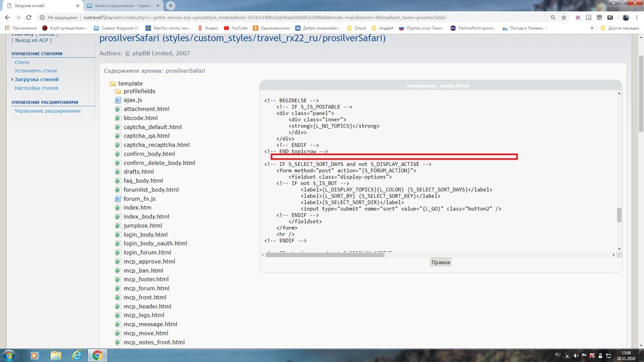Screen dimensions: 644x362
Task: Open Internet Explorer from the taskbar
Action: point(76,355)
